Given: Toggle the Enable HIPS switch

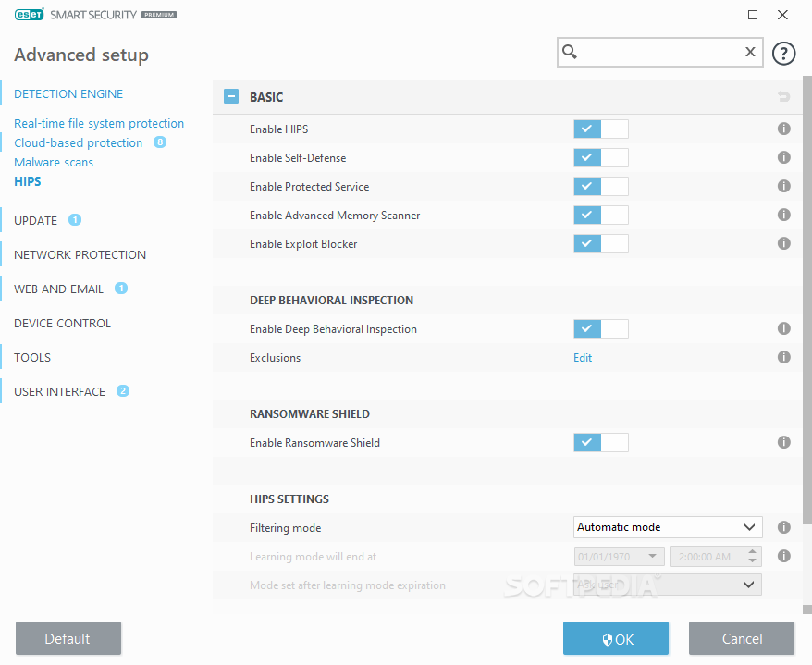Looking at the screenshot, I should [601, 129].
